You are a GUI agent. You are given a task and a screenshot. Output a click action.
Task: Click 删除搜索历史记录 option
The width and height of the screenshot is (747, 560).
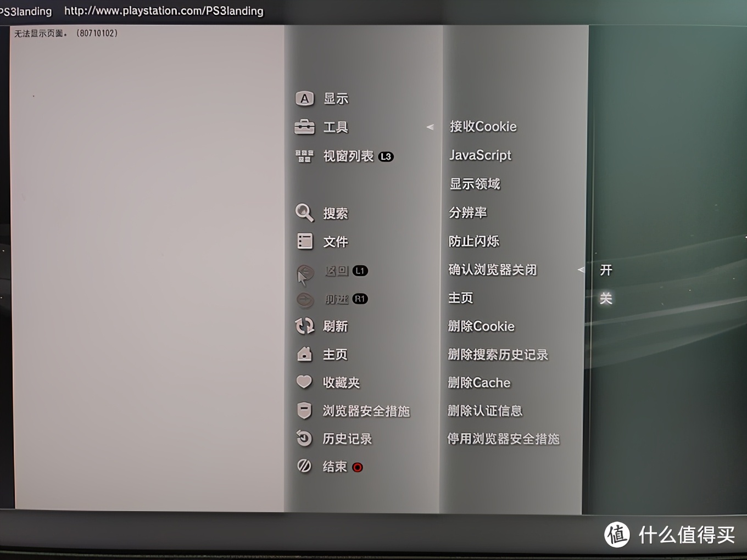click(498, 355)
